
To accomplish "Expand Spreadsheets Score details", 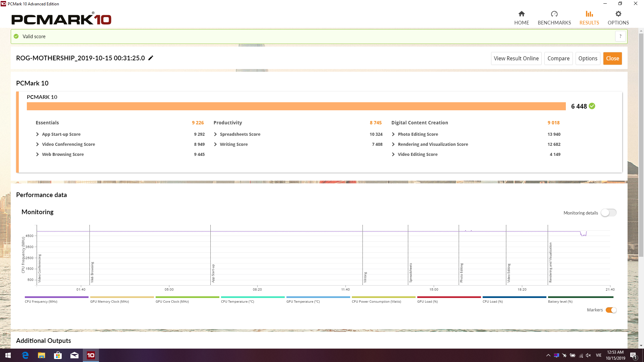I will tap(215, 134).
